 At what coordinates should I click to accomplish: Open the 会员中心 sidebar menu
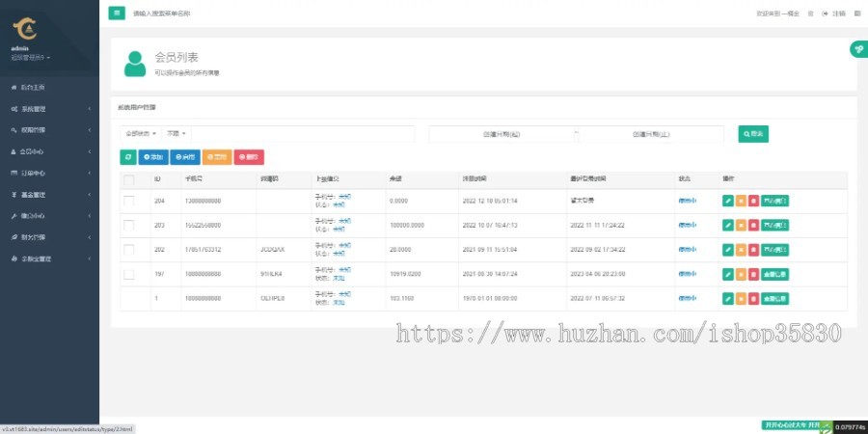(50, 151)
